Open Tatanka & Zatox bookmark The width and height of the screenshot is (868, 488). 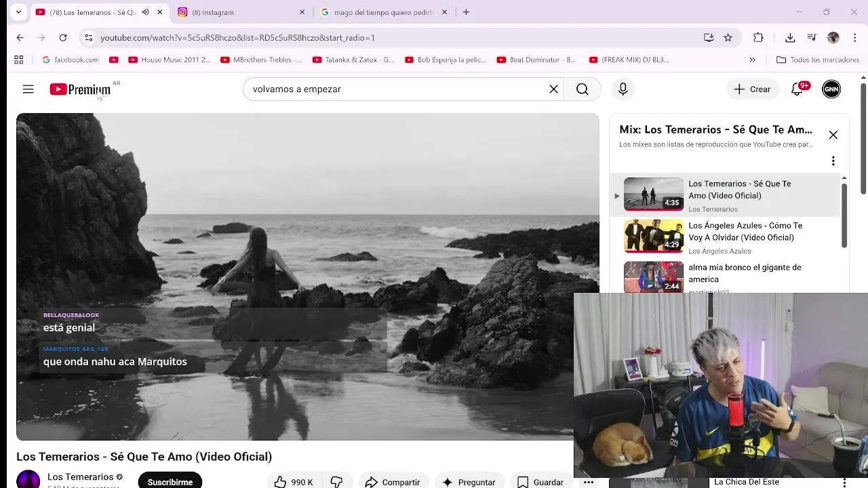(x=353, y=60)
